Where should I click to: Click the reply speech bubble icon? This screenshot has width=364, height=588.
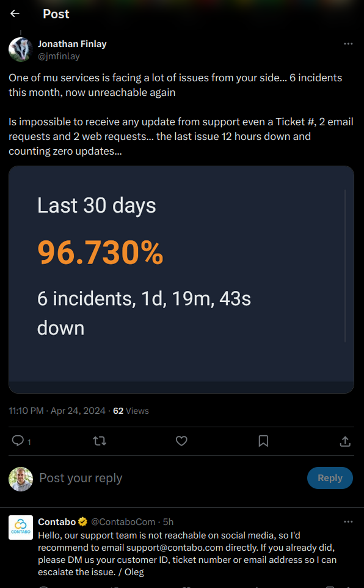[18, 441]
